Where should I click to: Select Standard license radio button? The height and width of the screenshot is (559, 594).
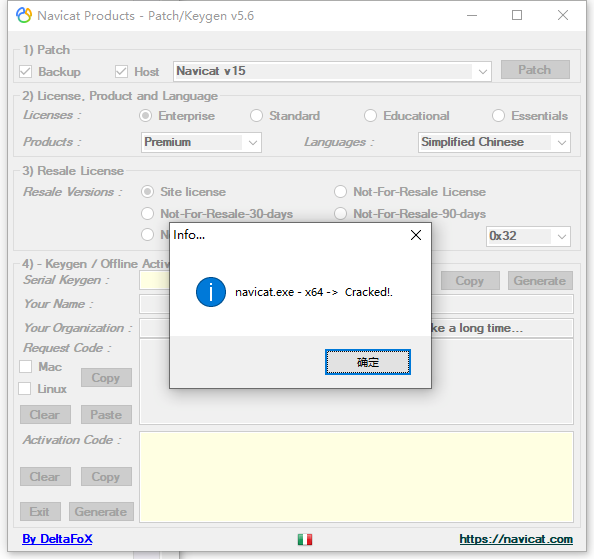pos(256,116)
